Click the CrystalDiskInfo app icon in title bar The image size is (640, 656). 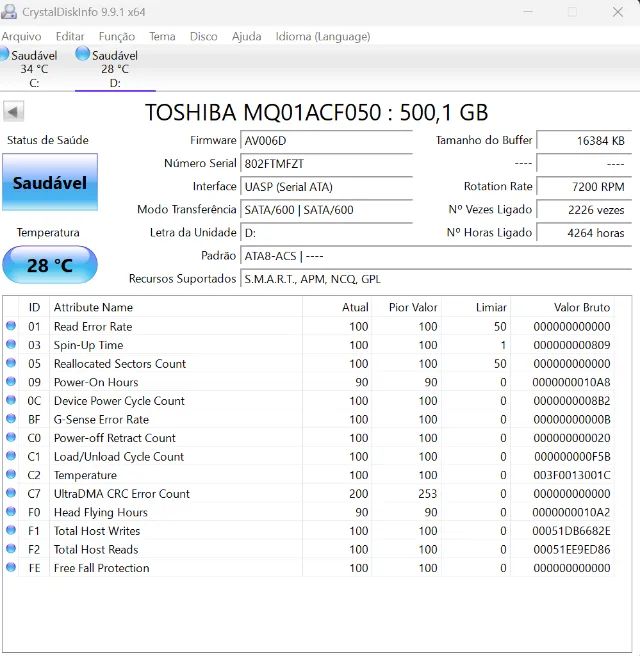(9, 11)
